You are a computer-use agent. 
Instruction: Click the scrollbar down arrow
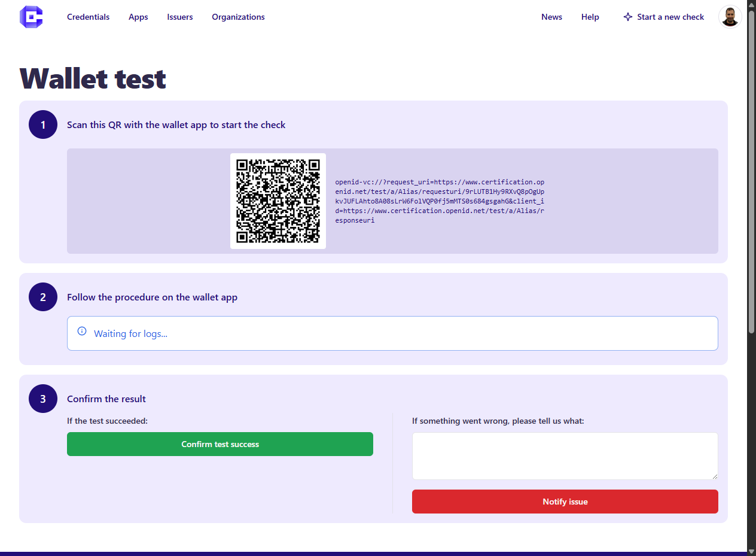tap(752, 551)
